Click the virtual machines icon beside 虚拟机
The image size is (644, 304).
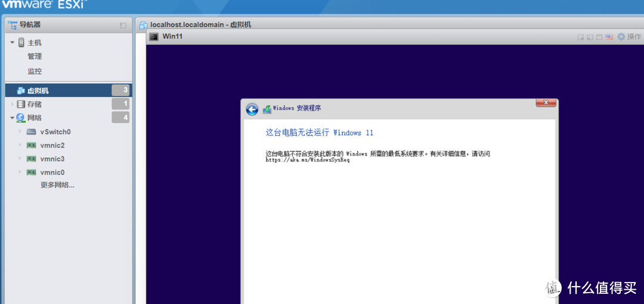[21, 91]
